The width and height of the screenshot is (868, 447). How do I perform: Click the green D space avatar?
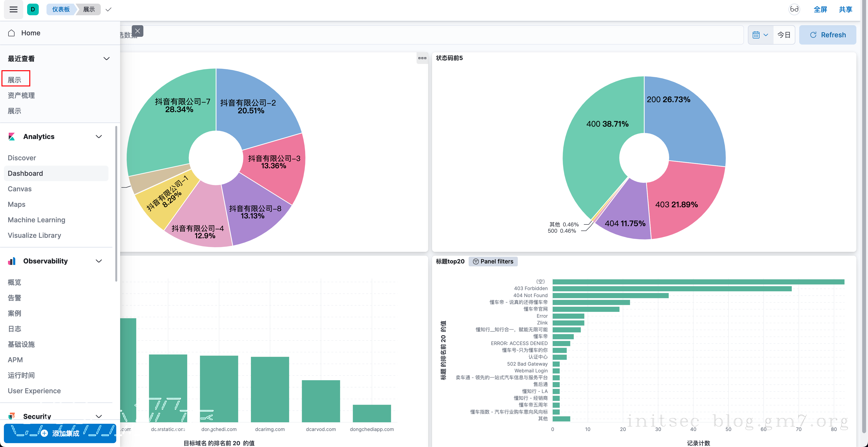point(33,9)
